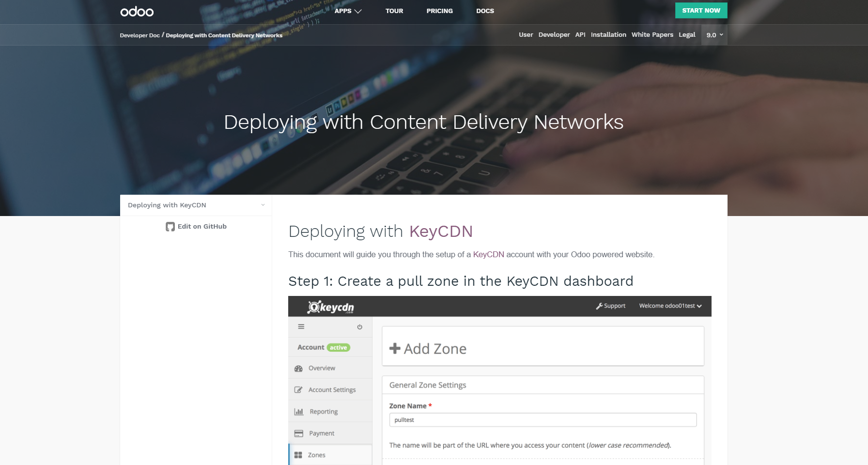Open the PRICING menu item

[440, 11]
